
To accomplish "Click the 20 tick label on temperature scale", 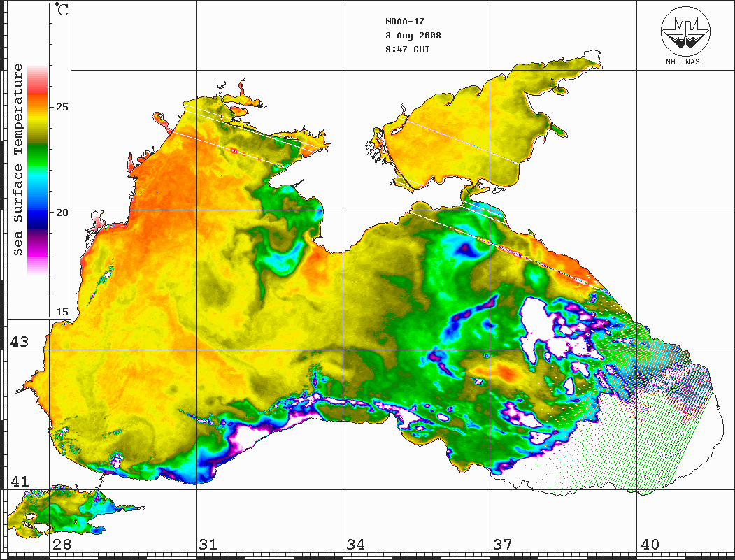I will [62, 213].
